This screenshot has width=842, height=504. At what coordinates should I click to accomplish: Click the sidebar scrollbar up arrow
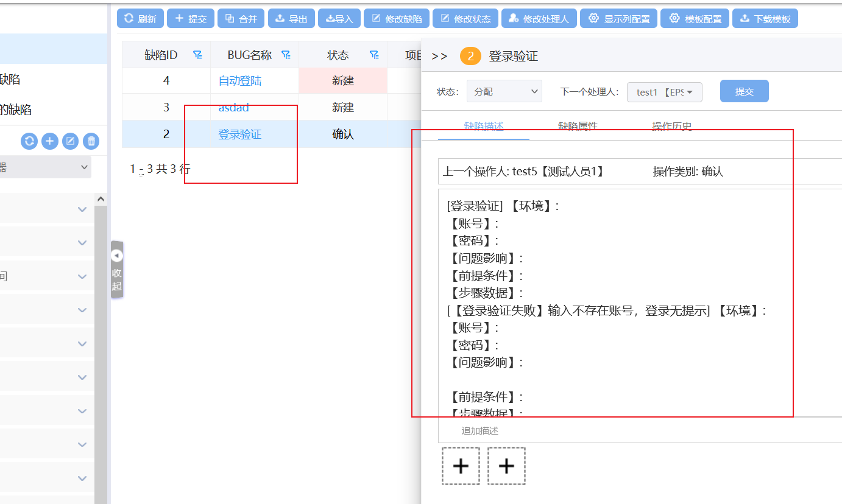101,199
